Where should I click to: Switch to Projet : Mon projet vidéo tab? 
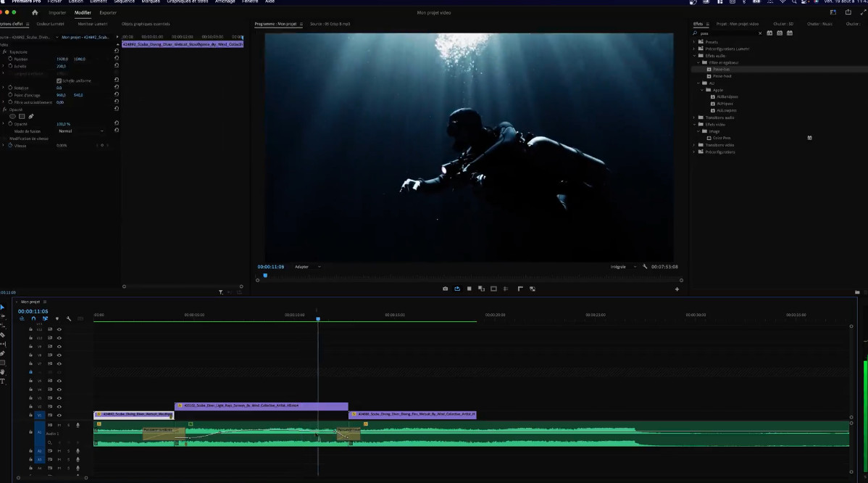pos(738,24)
